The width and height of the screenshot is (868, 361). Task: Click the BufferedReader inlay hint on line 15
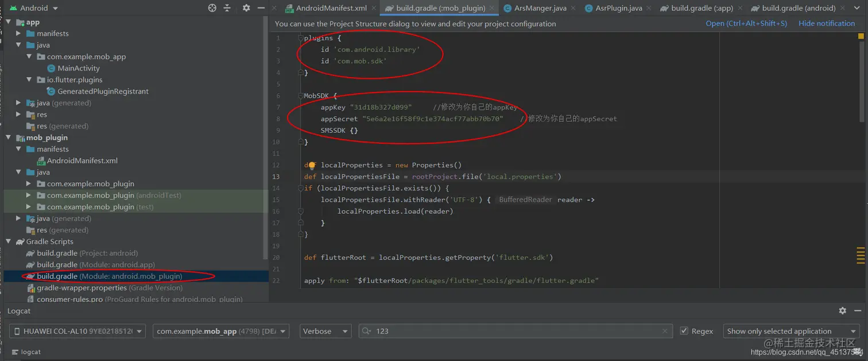(525, 199)
